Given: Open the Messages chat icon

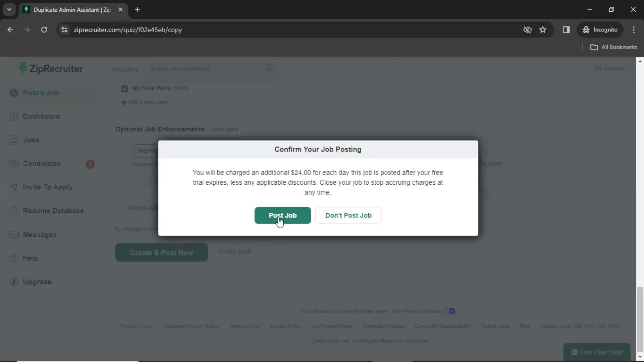Looking at the screenshot, I should [14, 235].
